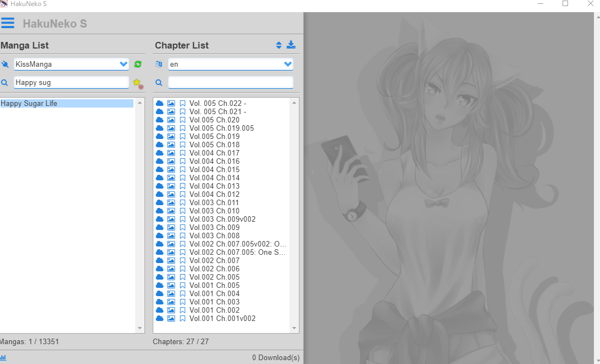Click the language translate icon
The height and width of the screenshot is (364, 600).
(159, 65)
